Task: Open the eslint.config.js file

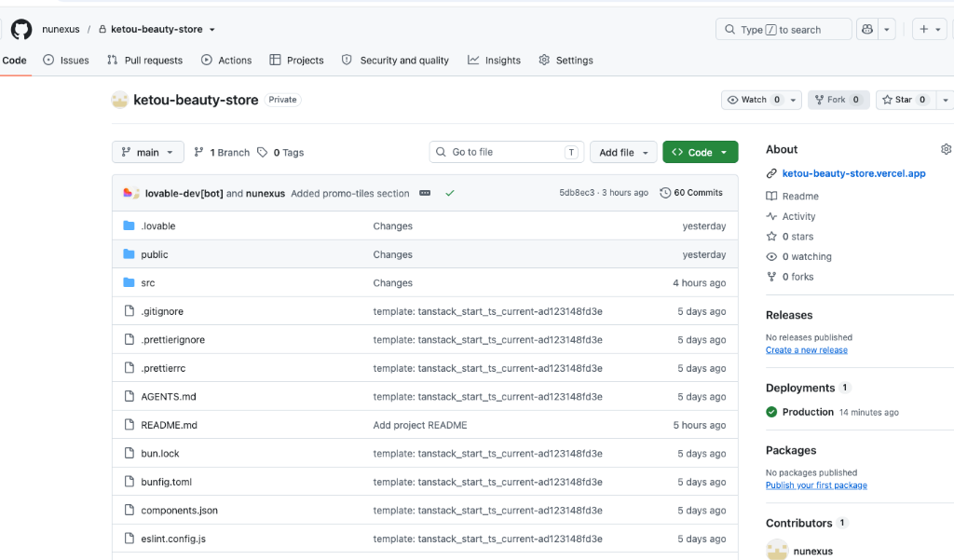Action: tap(173, 539)
